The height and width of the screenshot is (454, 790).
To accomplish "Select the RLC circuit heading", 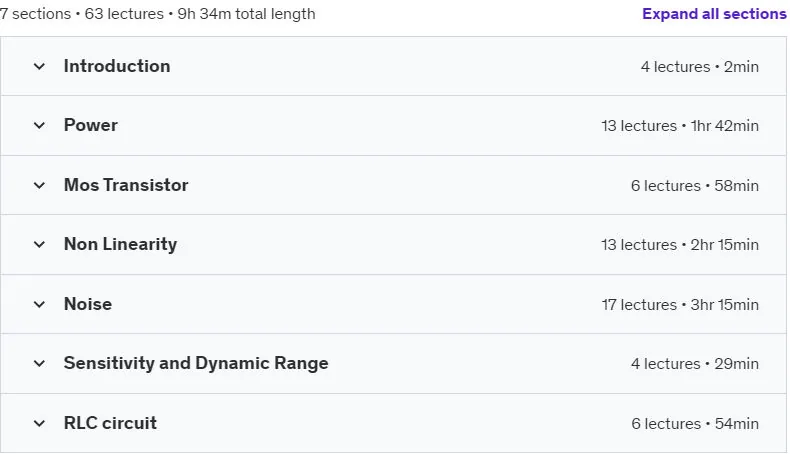I will [x=110, y=423].
